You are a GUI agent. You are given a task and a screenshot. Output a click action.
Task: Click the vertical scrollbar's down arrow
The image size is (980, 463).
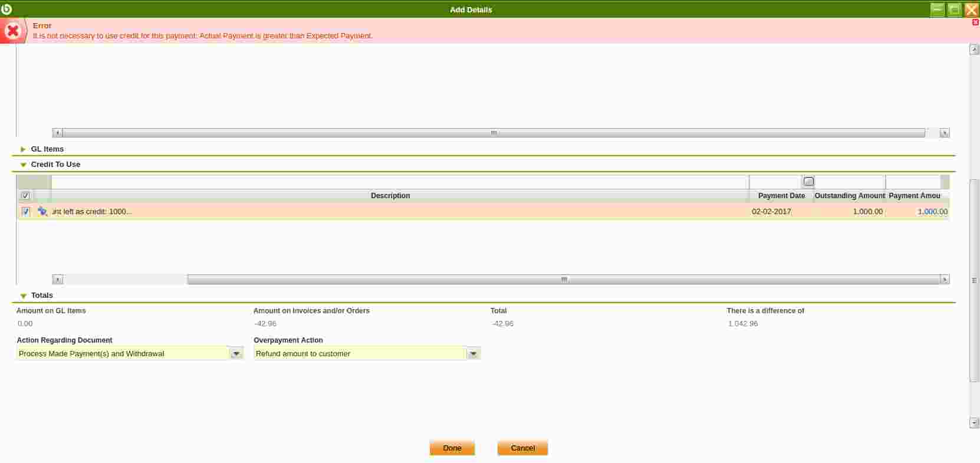click(974, 422)
